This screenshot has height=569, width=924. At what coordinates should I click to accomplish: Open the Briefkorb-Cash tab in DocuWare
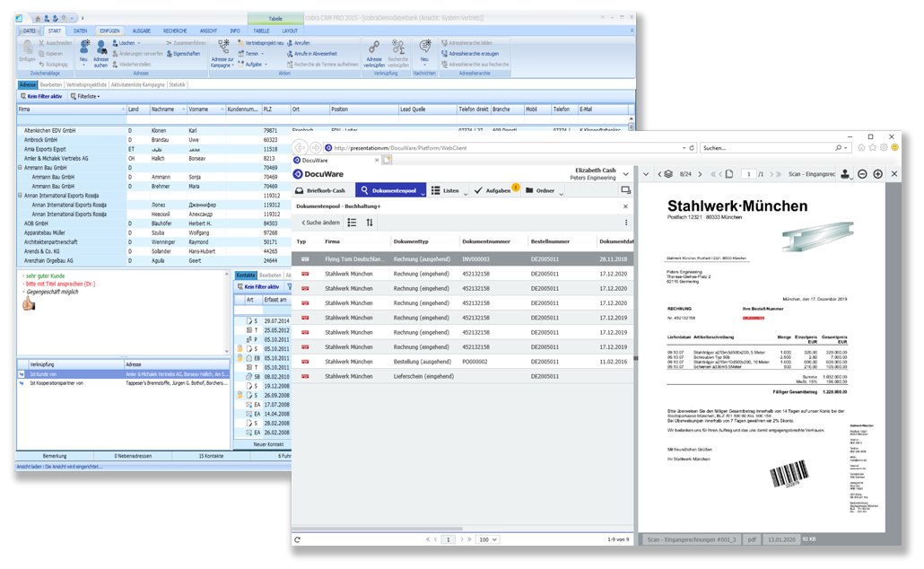pos(321,190)
